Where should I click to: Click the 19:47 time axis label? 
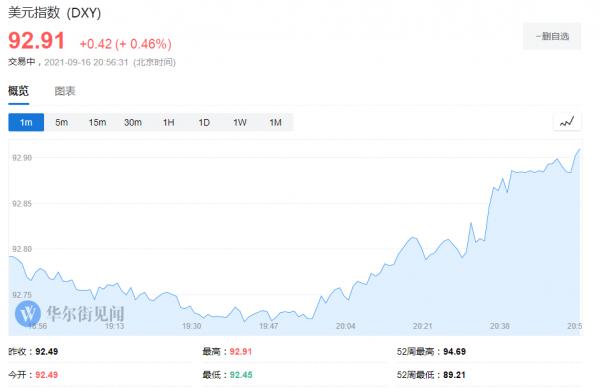click(x=269, y=326)
